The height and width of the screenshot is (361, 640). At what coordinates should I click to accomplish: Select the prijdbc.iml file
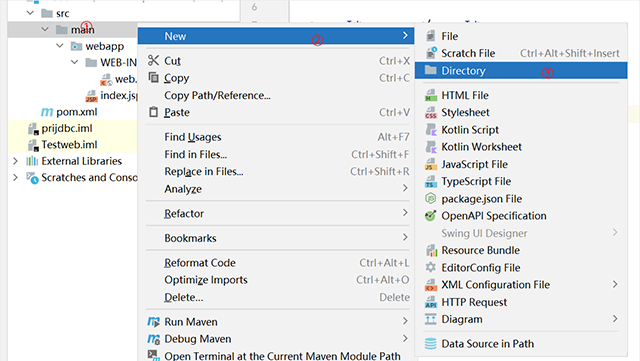coord(67,128)
